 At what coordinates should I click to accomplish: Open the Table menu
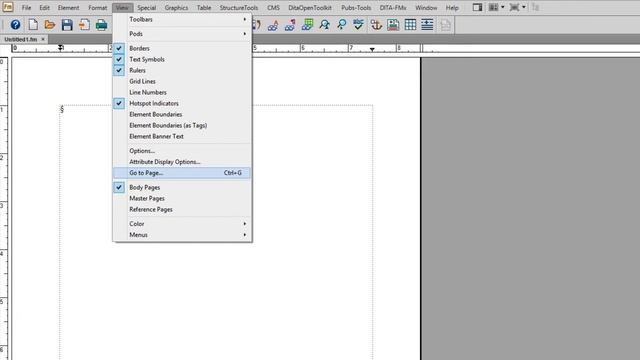click(x=204, y=8)
